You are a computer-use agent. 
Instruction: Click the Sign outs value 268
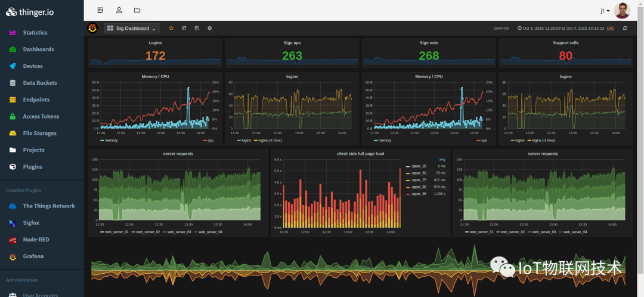point(429,55)
